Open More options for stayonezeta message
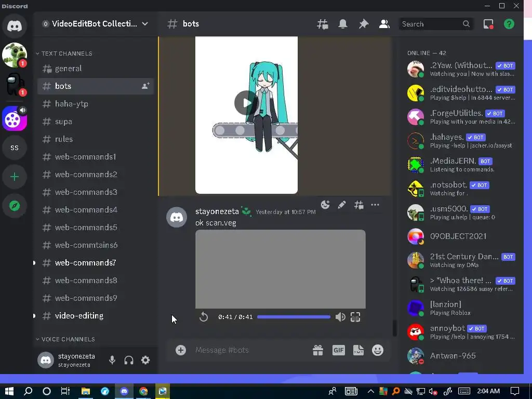 click(x=375, y=205)
